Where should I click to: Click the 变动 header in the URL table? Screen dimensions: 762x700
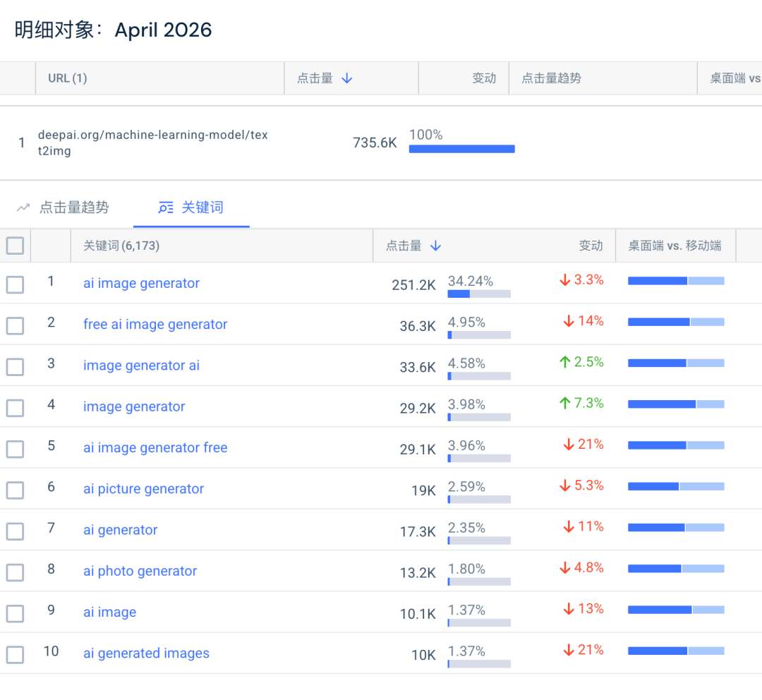tap(484, 78)
